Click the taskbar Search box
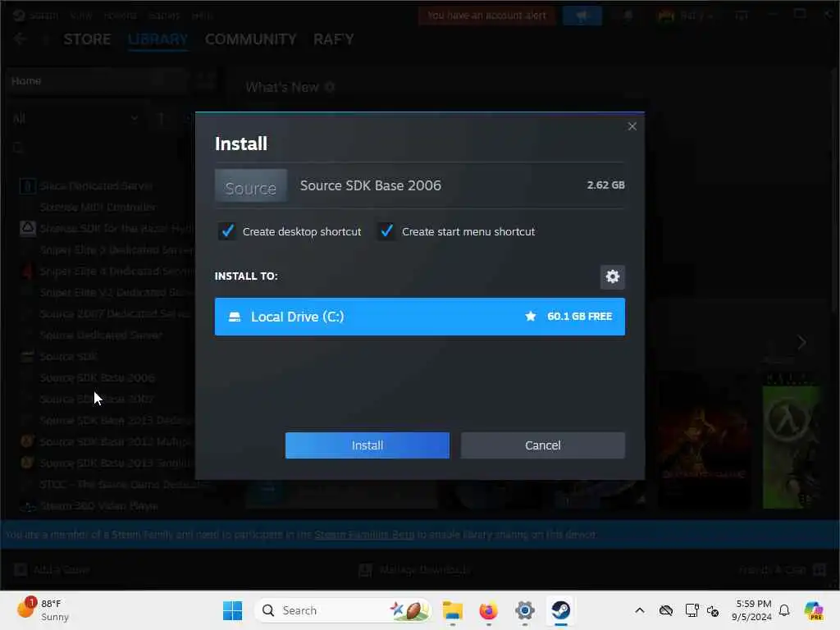 click(343, 610)
